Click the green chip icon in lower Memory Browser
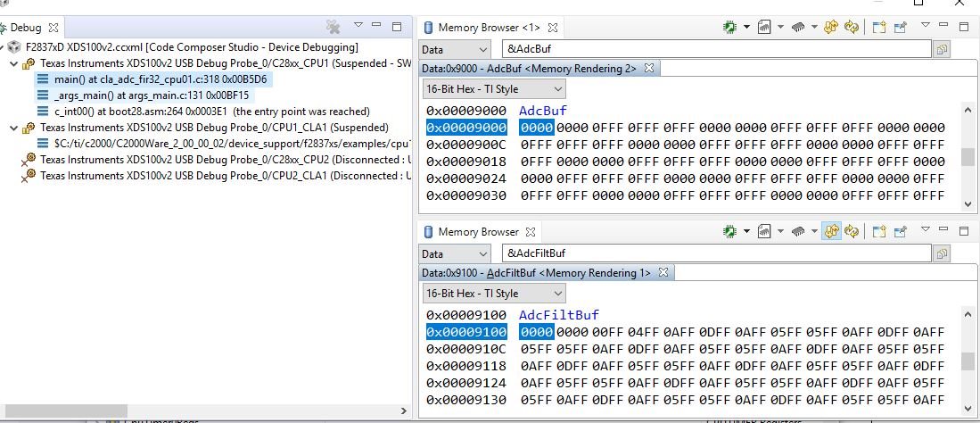 click(729, 231)
